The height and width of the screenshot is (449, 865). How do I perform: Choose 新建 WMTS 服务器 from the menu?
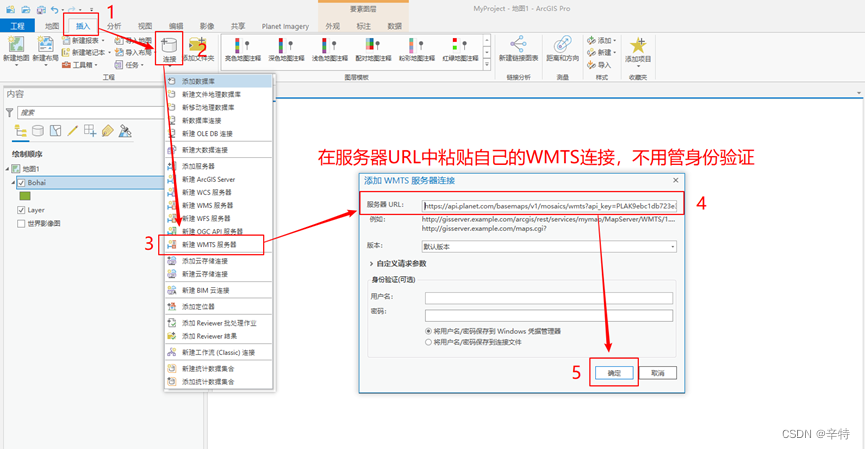pos(219,244)
